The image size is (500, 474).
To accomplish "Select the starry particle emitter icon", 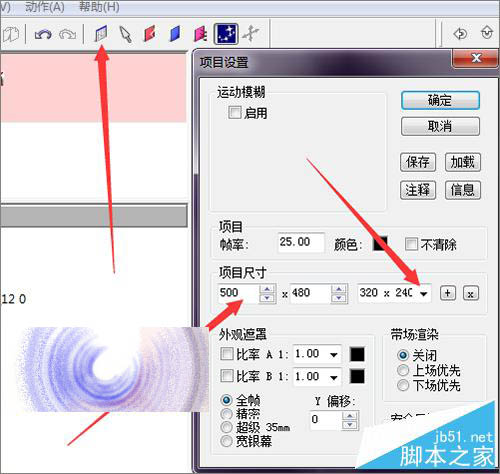I will (226, 34).
